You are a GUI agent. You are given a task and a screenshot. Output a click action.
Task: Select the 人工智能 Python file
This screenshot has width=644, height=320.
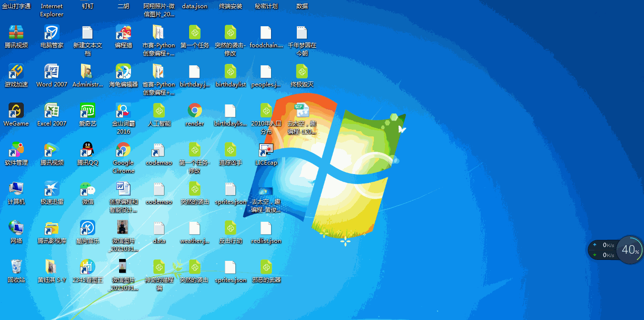(x=159, y=111)
